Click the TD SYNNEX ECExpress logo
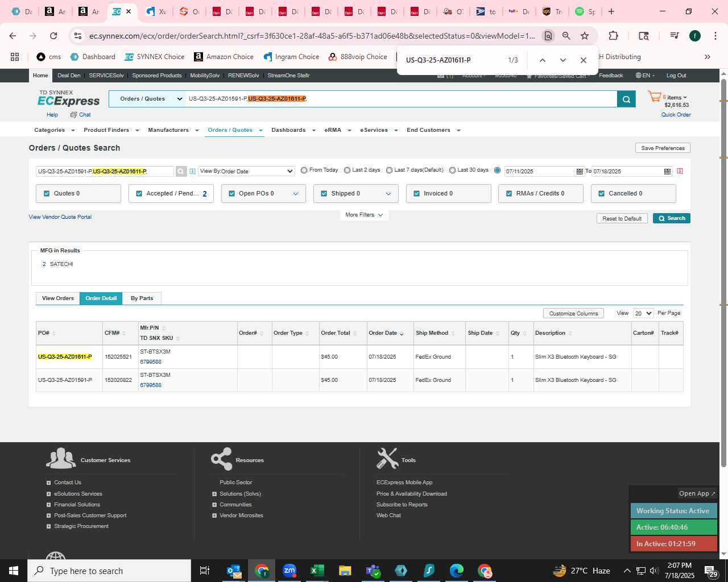728x582 pixels. [x=68, y=98]
